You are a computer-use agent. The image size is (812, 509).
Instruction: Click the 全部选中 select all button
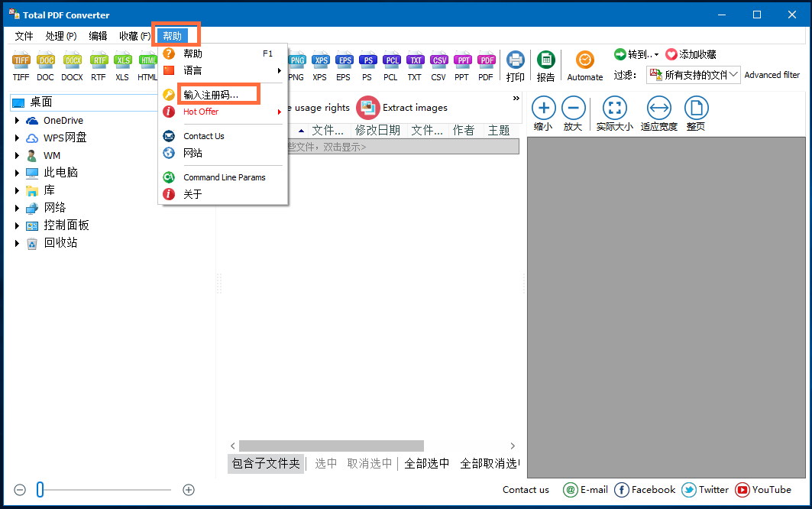[x=427, y=463]
